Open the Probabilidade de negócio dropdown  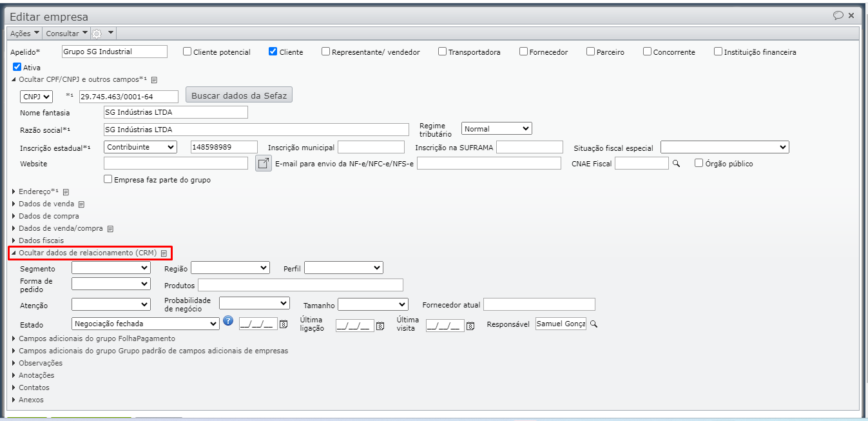(255, 302)
